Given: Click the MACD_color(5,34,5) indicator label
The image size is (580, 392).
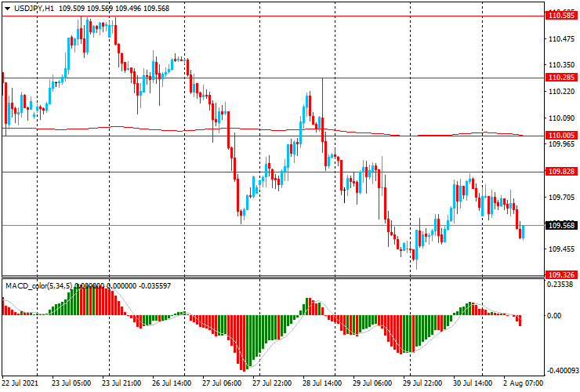Looking at the screenshot, I should (x=39, y=285).
